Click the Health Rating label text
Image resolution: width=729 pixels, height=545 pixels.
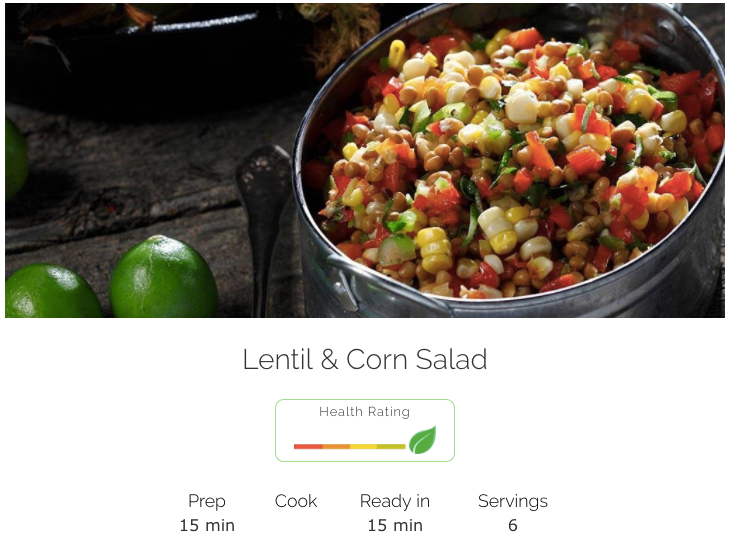click(x=364, y=412)
